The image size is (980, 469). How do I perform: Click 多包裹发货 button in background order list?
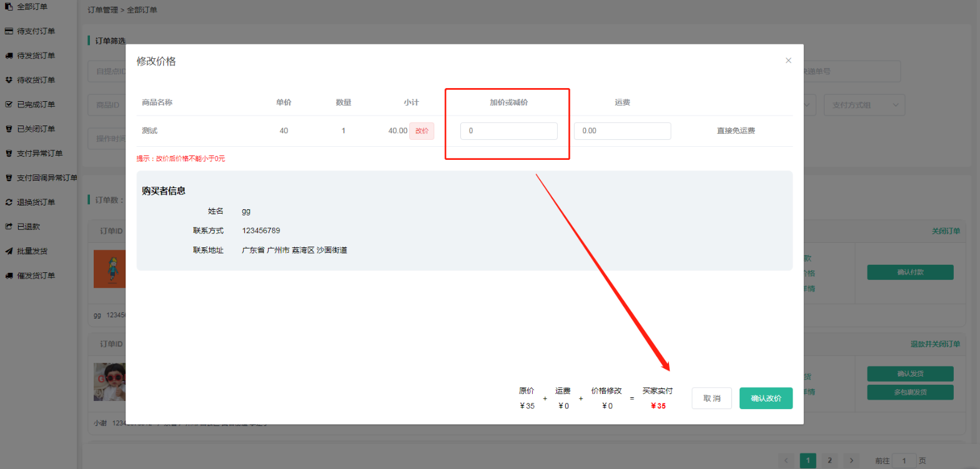click(x=910, y=392)
